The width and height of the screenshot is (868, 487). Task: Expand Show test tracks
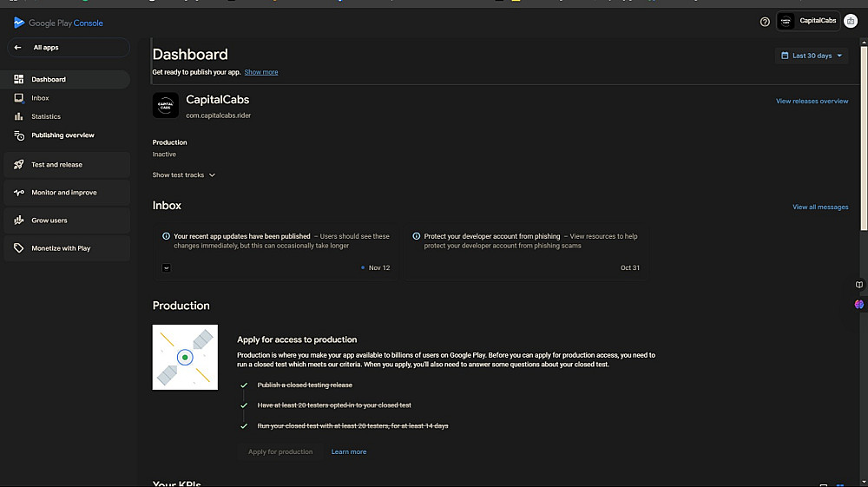(x=184, y=175)
